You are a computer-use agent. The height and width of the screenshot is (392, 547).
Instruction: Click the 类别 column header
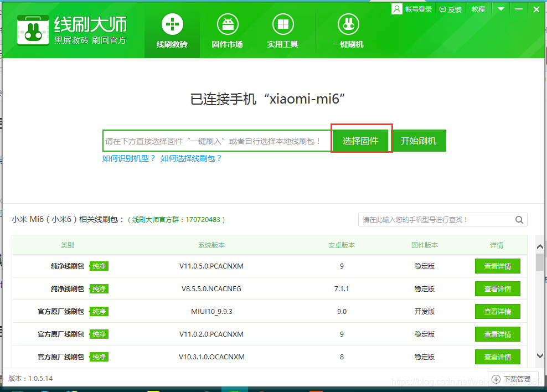point(68,245)
